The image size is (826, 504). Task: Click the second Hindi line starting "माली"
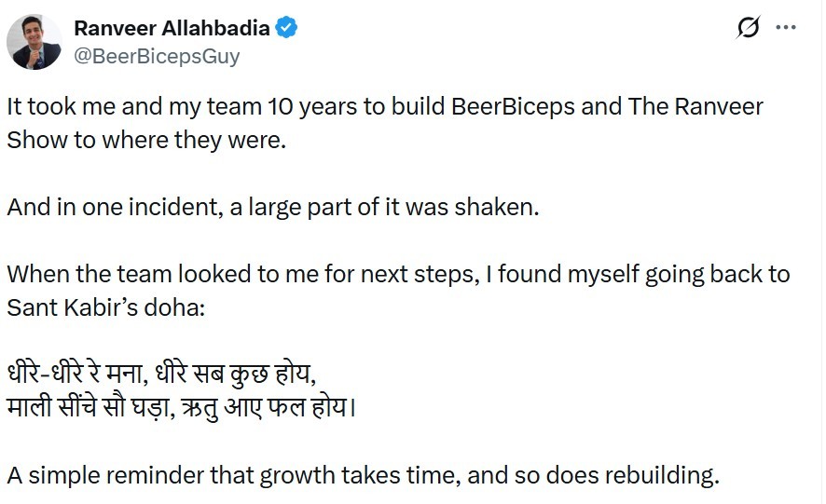click(x=182, y=408)
